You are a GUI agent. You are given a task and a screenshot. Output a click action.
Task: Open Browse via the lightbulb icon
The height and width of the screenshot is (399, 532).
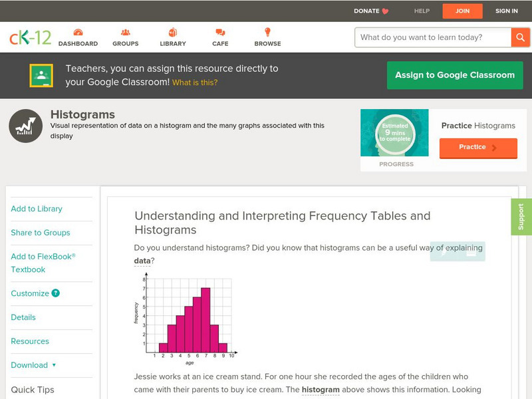pos(267,33)
